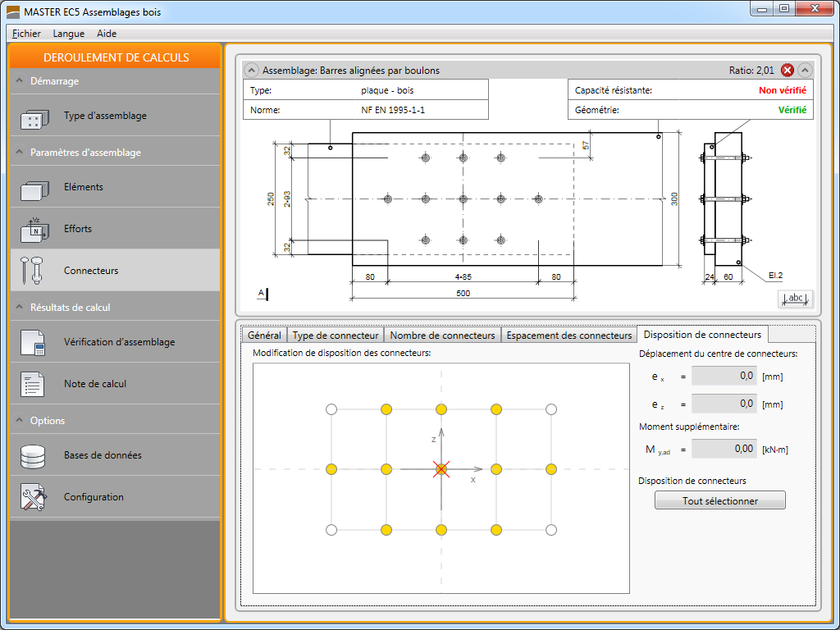Toggle the bottom-center yellow connector node

pyautogui.click(x=441, y=531)
